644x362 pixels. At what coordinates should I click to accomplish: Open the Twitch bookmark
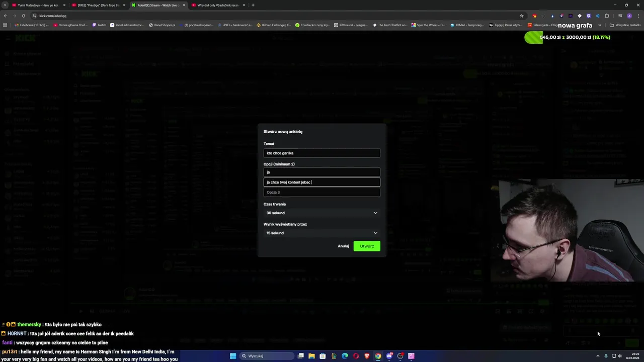pos(99,25)
